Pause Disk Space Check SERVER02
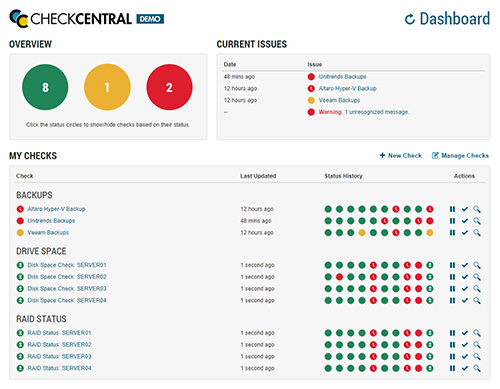Viewport: 500px width, 389px height. (452, 277)
